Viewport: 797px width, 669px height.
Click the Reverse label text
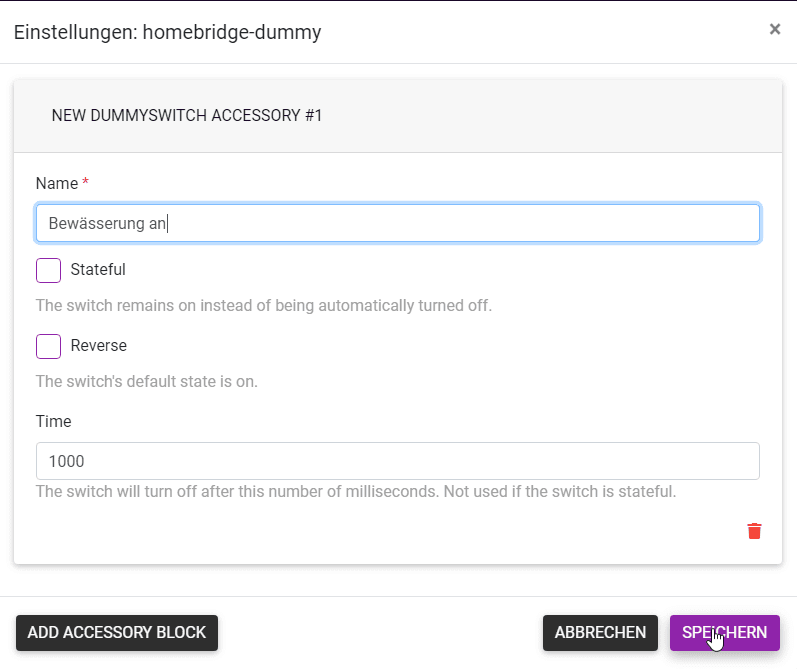tap(99, 346)
